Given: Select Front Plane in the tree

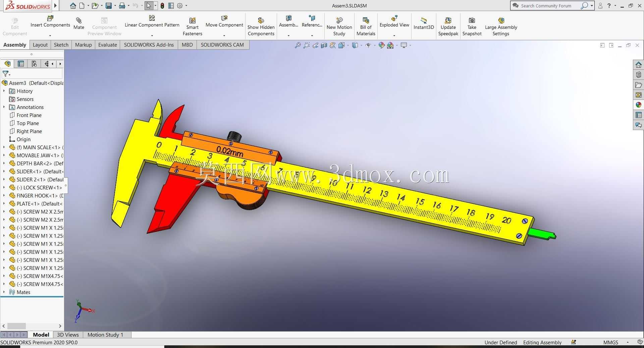Looking at the screenshot, I should click(x=25, y=115).
